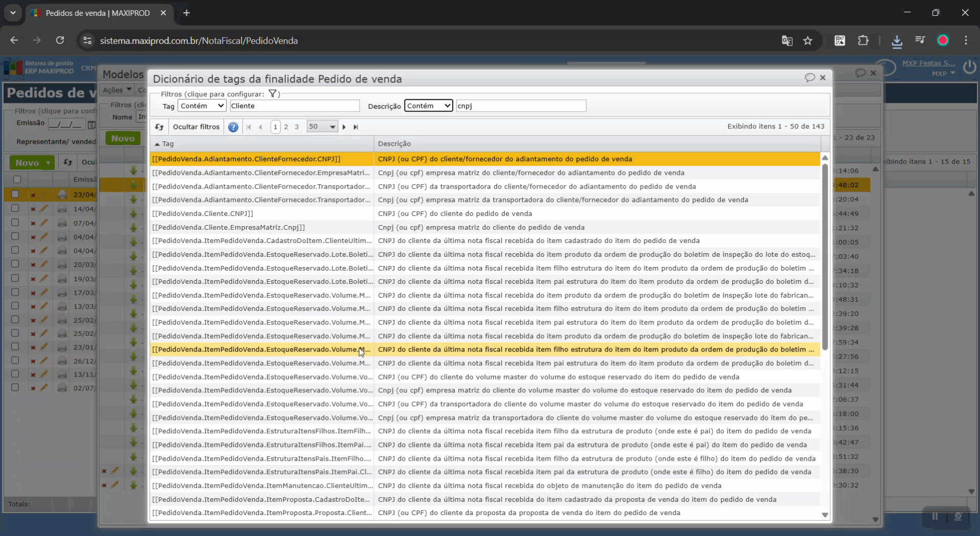Check the first order row dated 23/04
This screenshot has height=536, width=980.
tap(15, 194)
